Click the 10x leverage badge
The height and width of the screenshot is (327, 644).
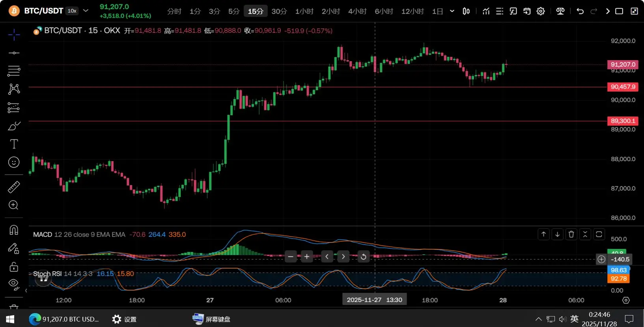(x=72, y=11)
